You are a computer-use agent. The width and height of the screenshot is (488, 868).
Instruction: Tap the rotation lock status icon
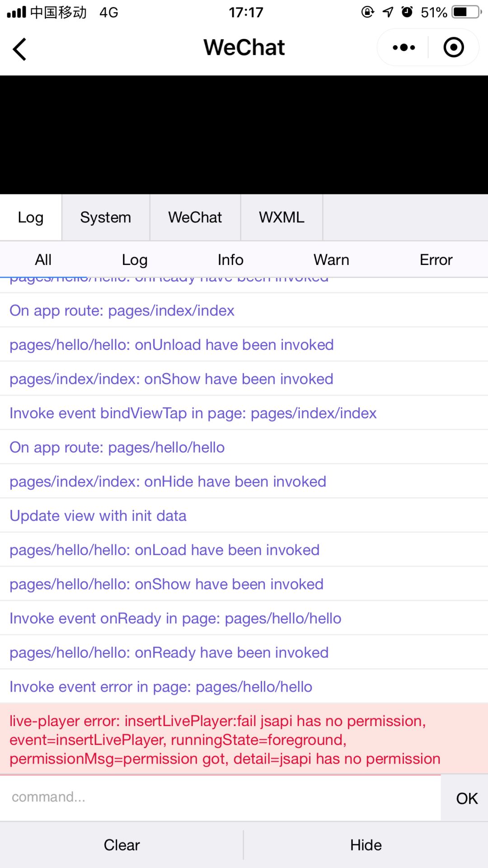[368, 12]
